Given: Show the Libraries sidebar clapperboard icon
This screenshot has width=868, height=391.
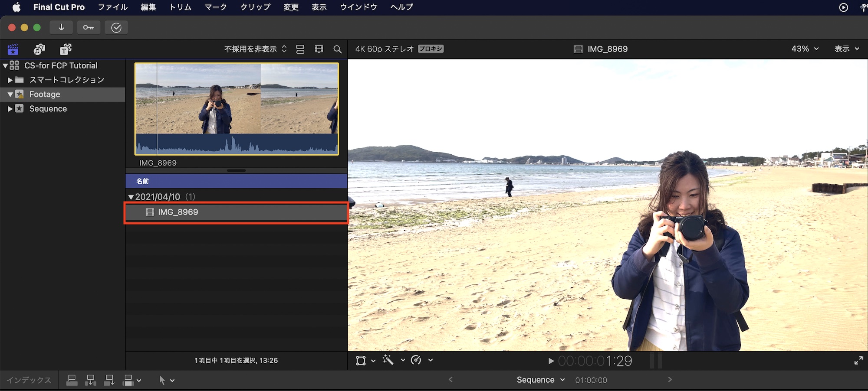Looking at the screenshot, I should tap(13, 49).
